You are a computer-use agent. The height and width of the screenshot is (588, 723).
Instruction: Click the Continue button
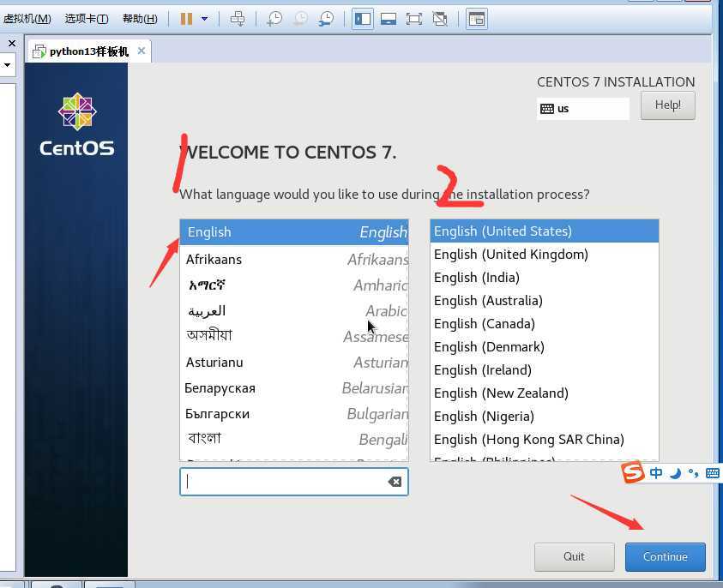(x=665, y=556)
